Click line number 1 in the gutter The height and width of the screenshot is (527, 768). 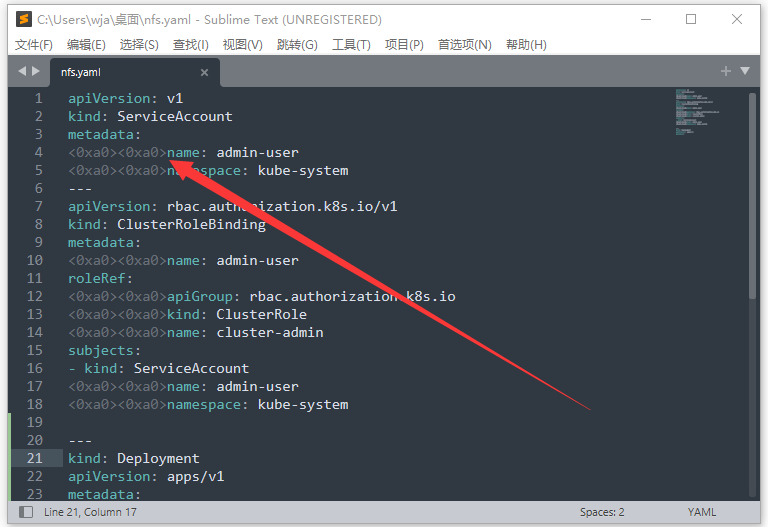point(38,98)
